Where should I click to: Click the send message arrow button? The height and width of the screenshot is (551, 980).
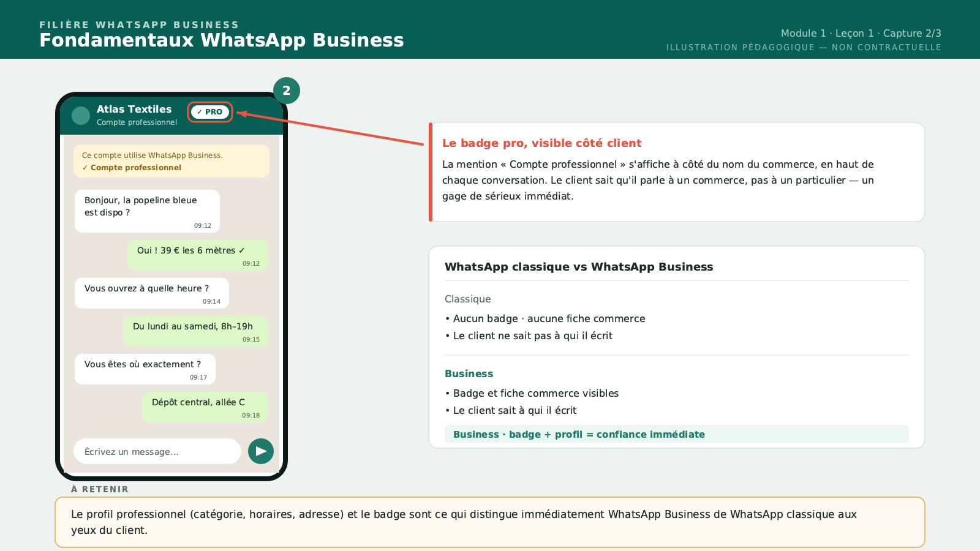(x=261, y=451)
